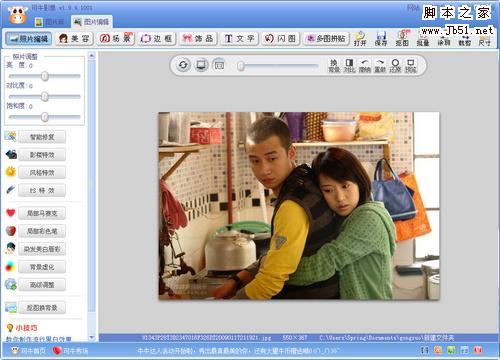Click the 局部马赛克 local mosaic button

coord(42,213)
